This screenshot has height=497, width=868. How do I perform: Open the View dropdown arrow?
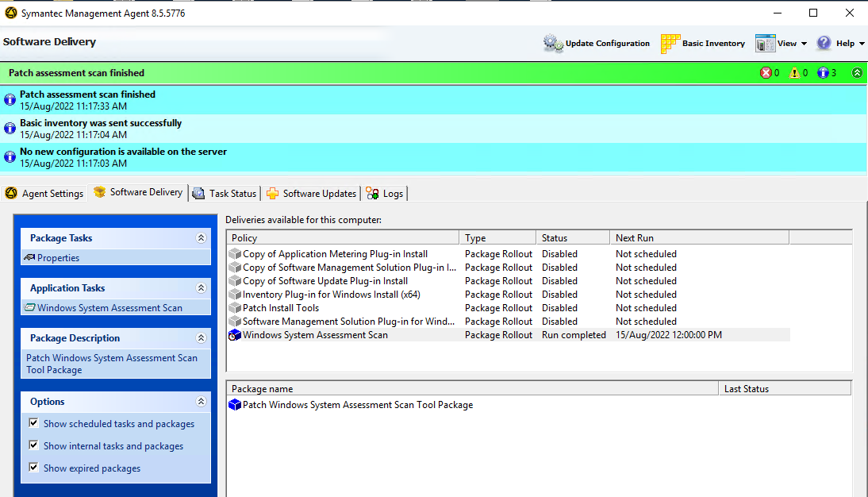tap(804, 44)
